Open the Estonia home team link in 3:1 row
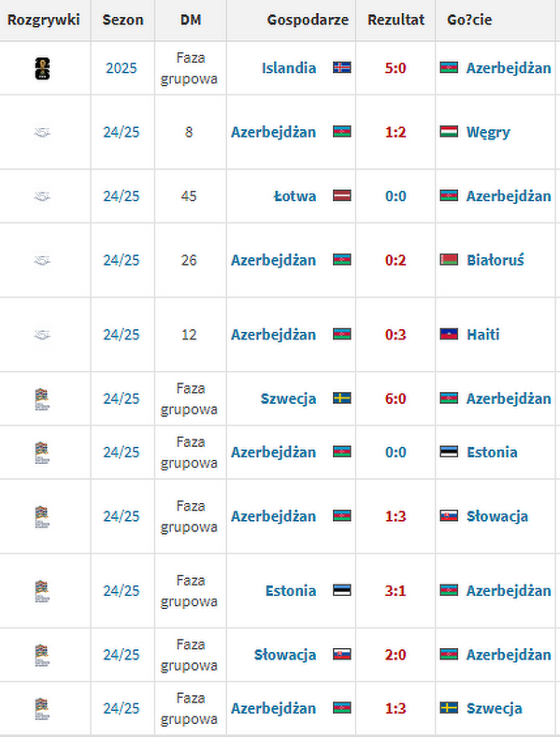This screenshot has height=737, width=560. [291, 591]
